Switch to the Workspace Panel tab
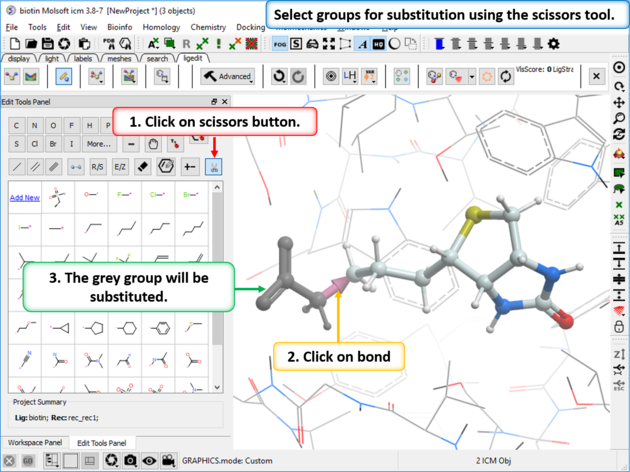 point(35,442)
